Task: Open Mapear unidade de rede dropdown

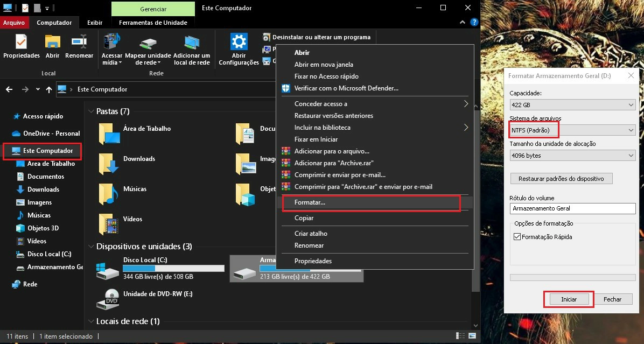Action: pos(148,50)
